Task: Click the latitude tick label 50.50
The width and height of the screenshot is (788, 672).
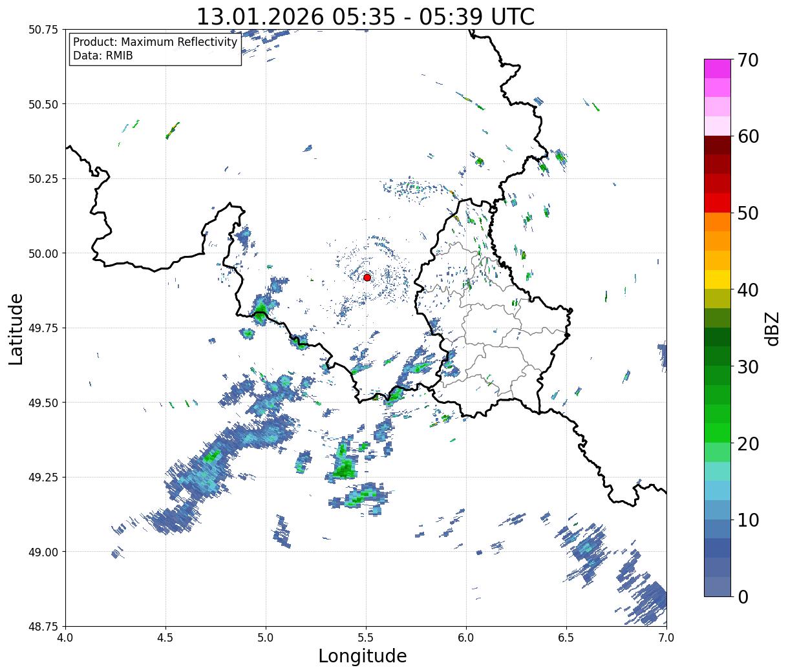Action: point(43,104)
